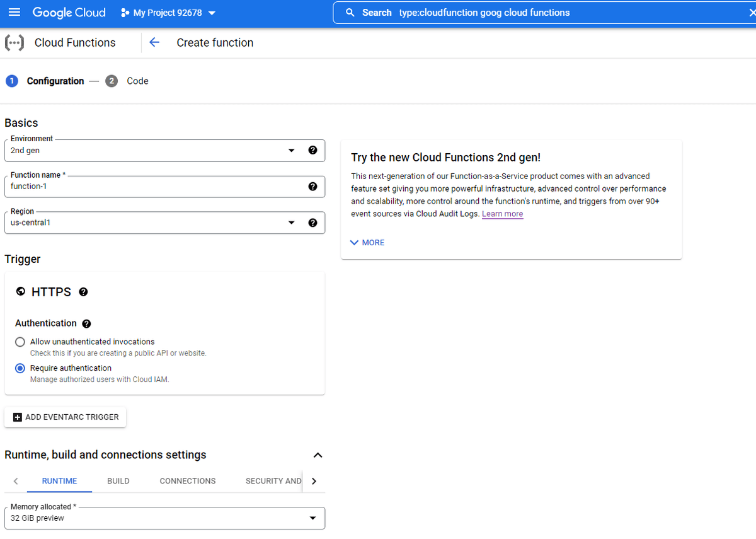Select step 2 Code
The width and height of the screenshot is (756, 539).
[127, 81]
